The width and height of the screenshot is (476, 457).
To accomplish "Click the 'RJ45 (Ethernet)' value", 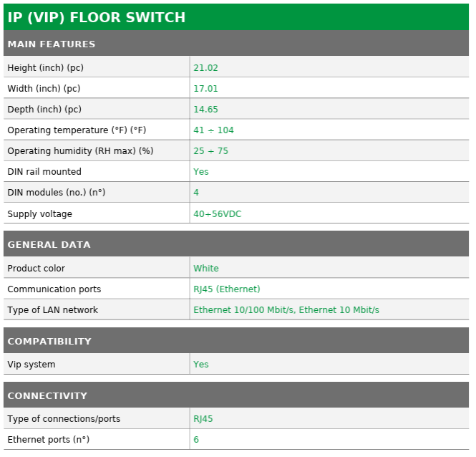I will [227, 289].
